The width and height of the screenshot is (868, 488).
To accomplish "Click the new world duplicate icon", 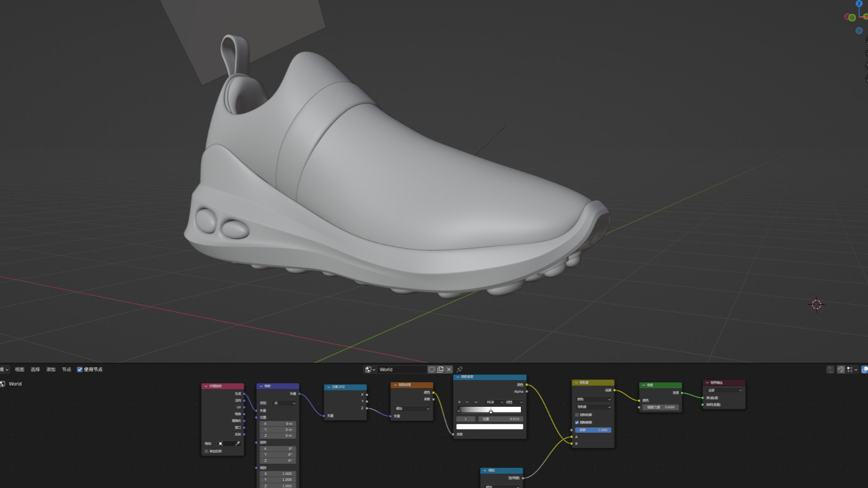I will (441, 369).
